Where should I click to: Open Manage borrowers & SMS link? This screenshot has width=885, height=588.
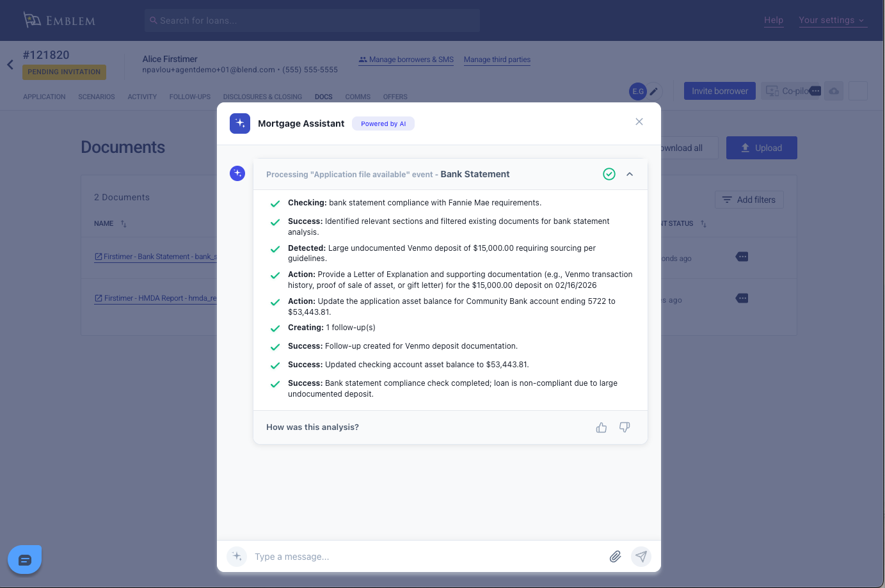(406, 60)
